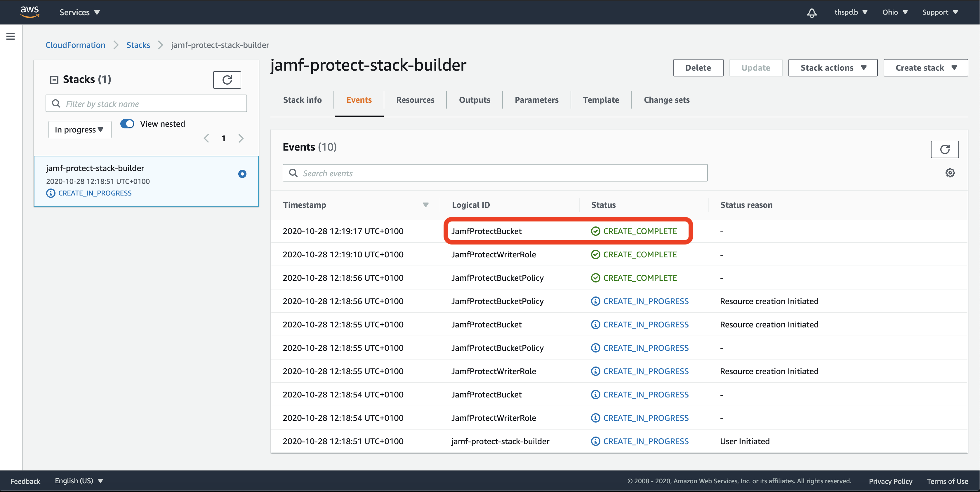
Task: Click jamf-protect-stack-builder logical ID cell
Action: pos(500,441)
